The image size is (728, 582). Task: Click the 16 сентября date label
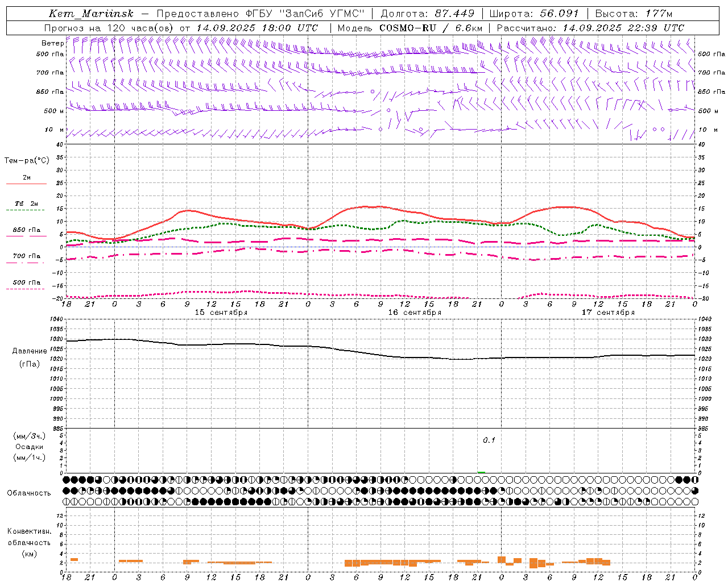[x=415, y=313]
